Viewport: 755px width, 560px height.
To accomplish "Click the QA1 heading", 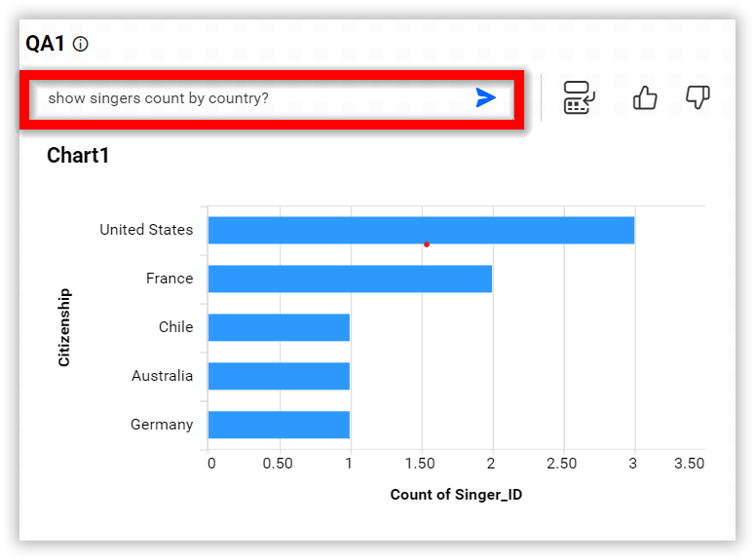I will 45,44.
